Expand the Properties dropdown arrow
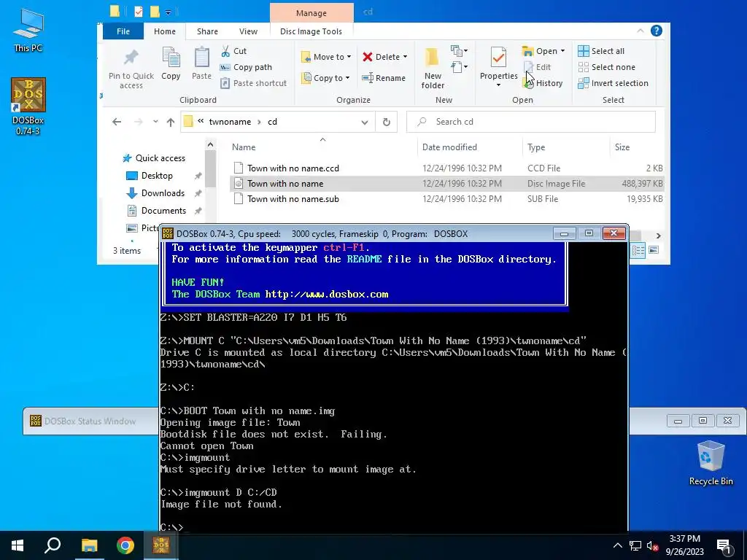The image size is (747, 560). 498,85
